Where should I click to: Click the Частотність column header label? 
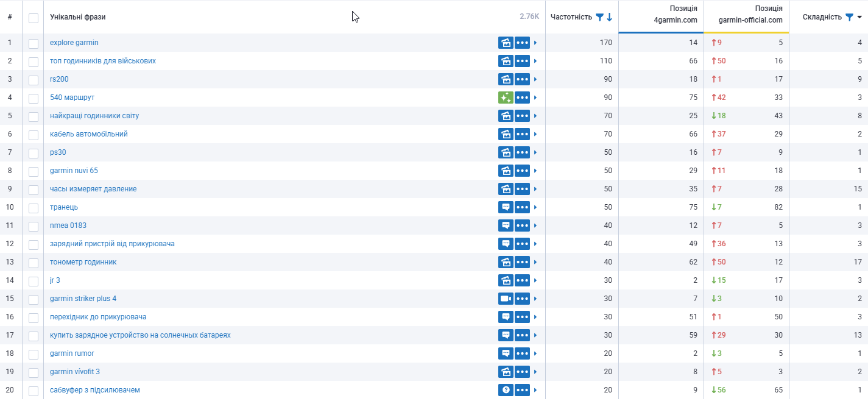tap(571, 17)
